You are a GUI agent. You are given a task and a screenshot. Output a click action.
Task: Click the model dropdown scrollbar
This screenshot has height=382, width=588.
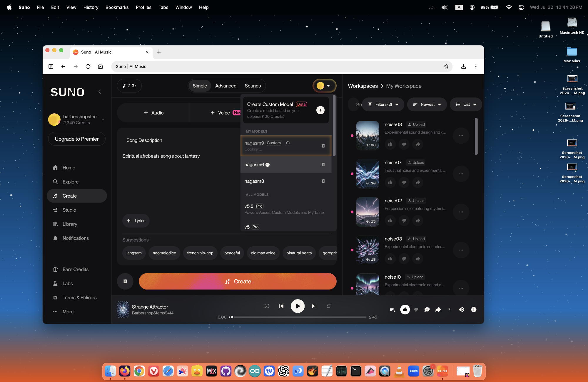click(x=334, y=126)
